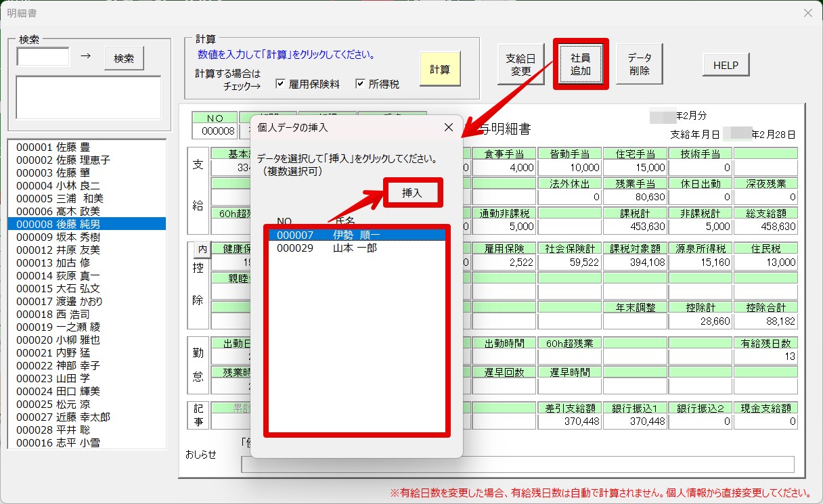
Task: Open the 社員追加 add employee button
Action: click(581, 64)
